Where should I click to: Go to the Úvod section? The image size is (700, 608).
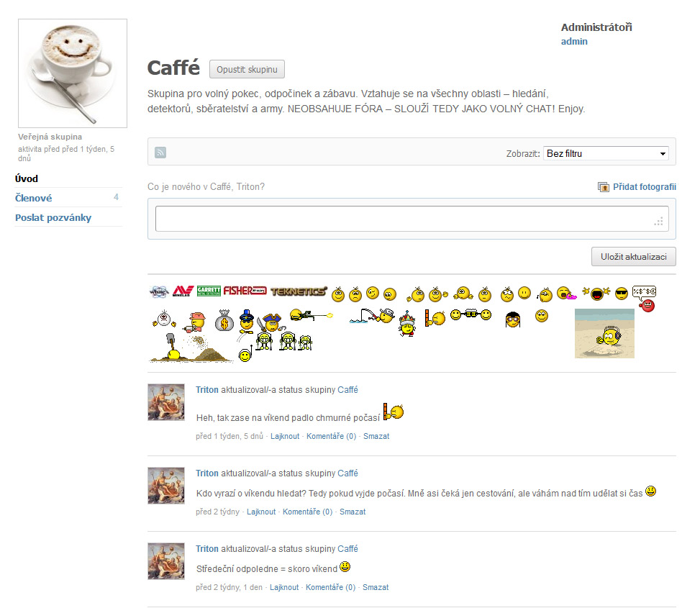tap(27, 178)
